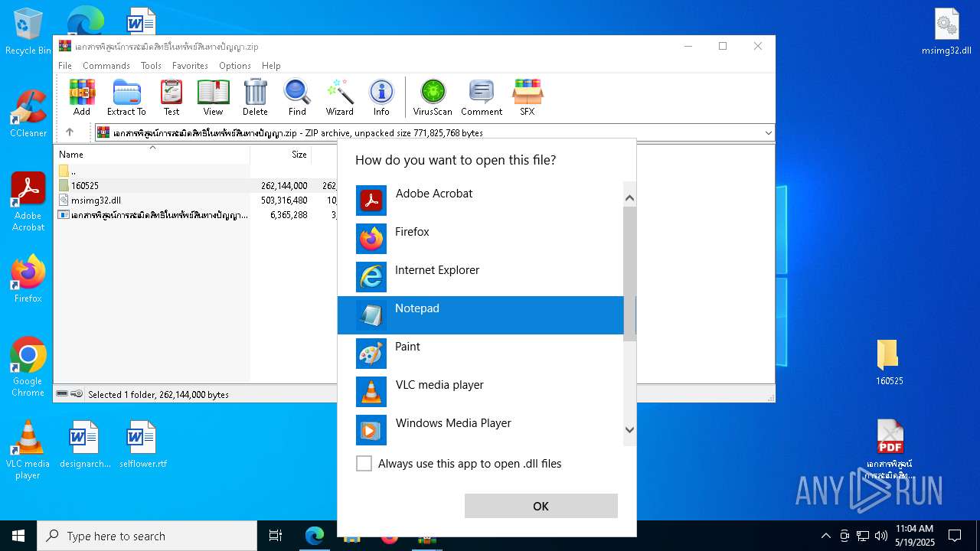
Task: Sort by the Name column header
Action: click(152, 154)
